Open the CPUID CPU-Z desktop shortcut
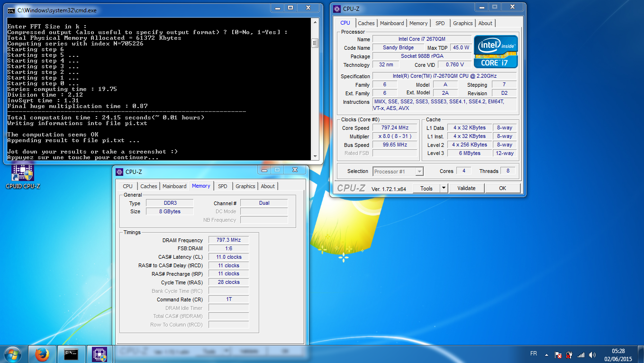 click(x=23, y=175)
